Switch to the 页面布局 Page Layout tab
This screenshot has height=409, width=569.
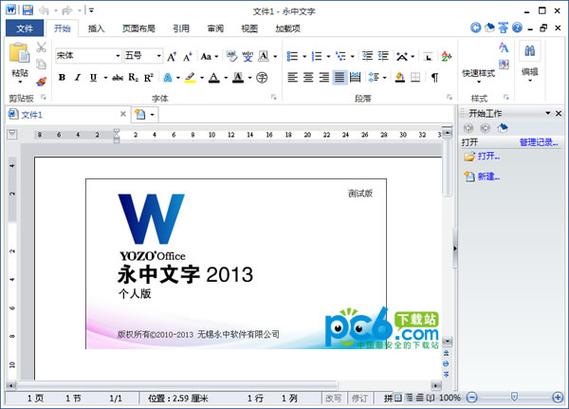[139, 28]
